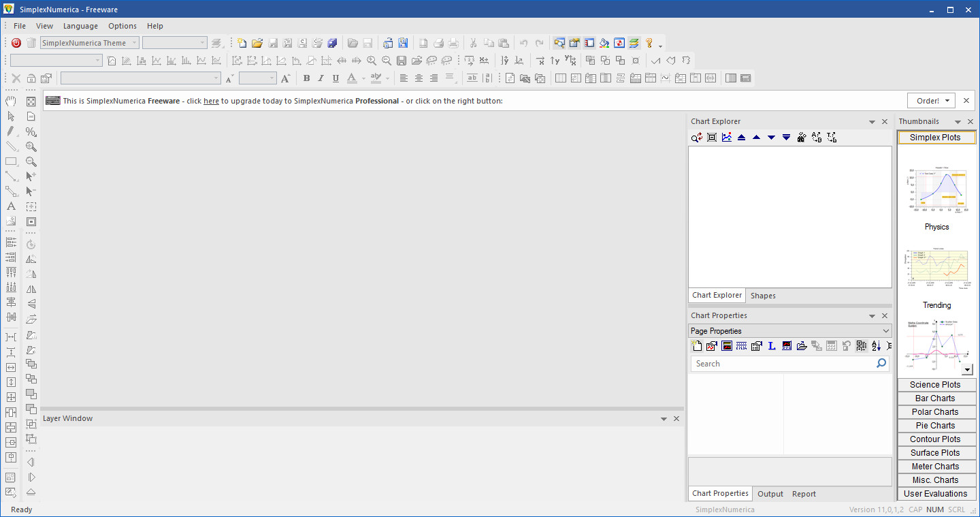The width and height of the screenshot is (980, 517).
Task: Open the Science Plots category
Action: [x=935, y=385]
